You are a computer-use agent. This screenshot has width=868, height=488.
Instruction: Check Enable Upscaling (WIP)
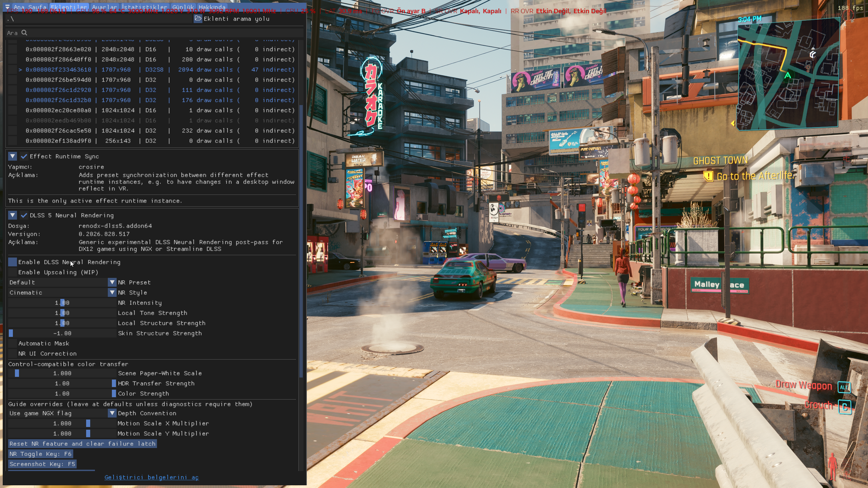[13, 272]
